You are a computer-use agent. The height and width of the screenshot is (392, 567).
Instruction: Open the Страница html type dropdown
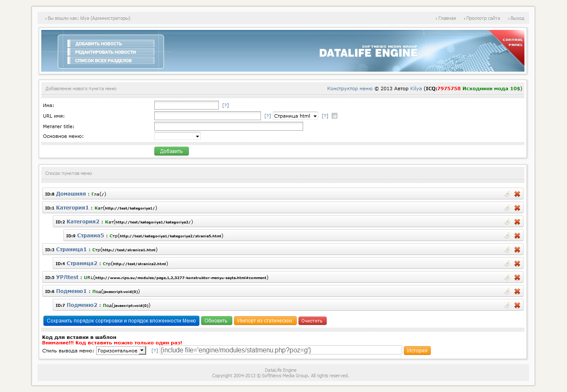coord(296,116)
